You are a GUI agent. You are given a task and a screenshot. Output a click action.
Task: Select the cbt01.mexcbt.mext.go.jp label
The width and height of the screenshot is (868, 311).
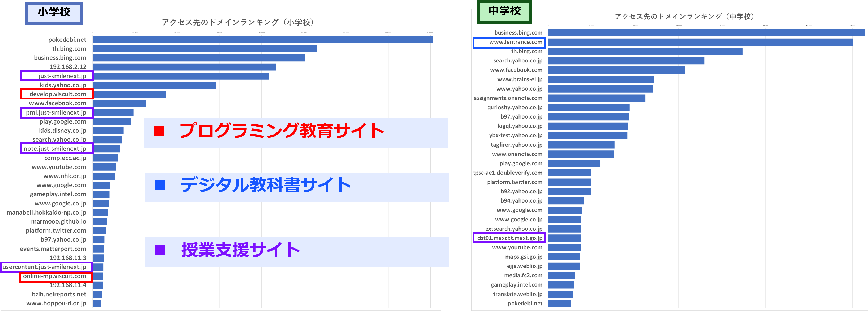click(510, 238)
